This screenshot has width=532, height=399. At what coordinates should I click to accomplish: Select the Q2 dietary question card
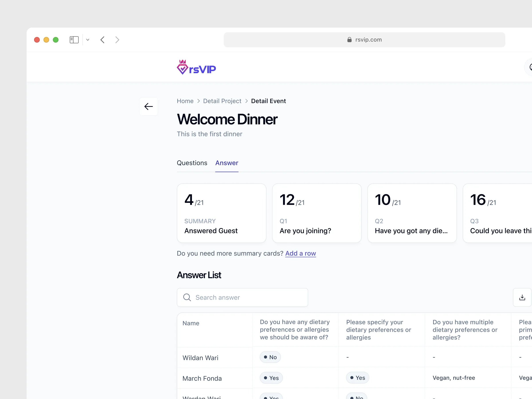[x=412, y=213]
